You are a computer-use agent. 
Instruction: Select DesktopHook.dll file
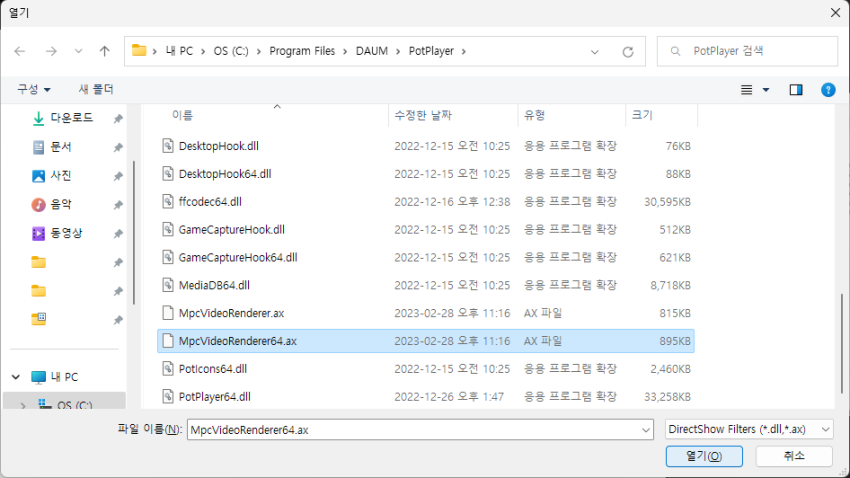click(x=218, y=146)
